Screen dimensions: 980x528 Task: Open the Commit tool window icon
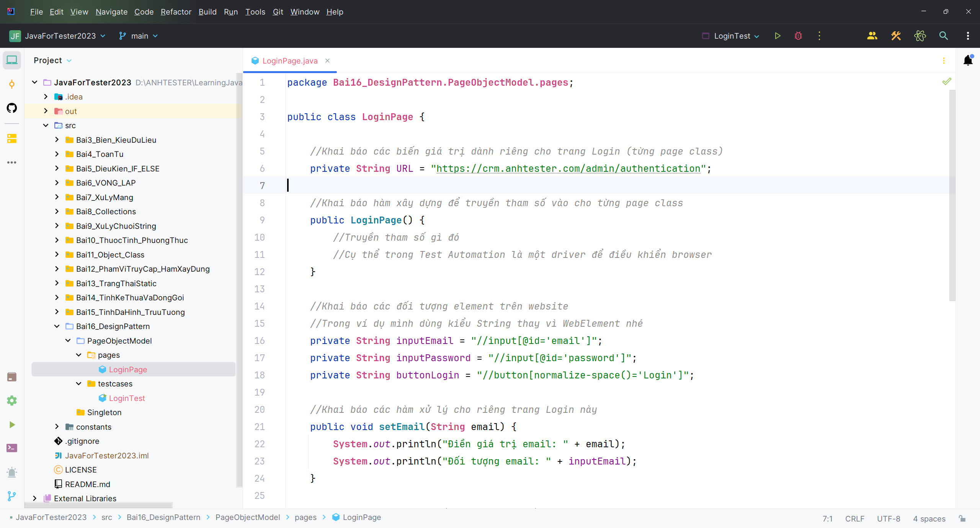[12, 84]
